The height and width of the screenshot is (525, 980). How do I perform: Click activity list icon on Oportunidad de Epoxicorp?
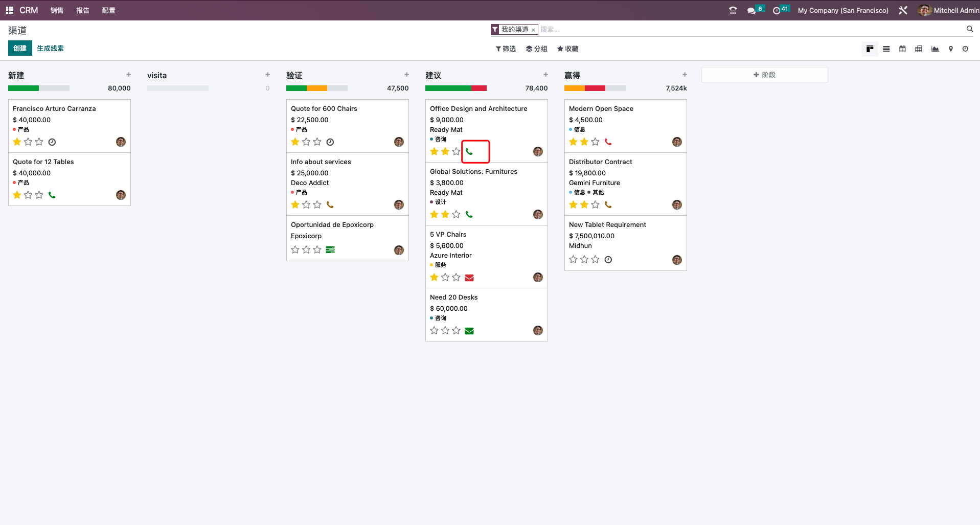pyautogui.click(x=330, y=250)
